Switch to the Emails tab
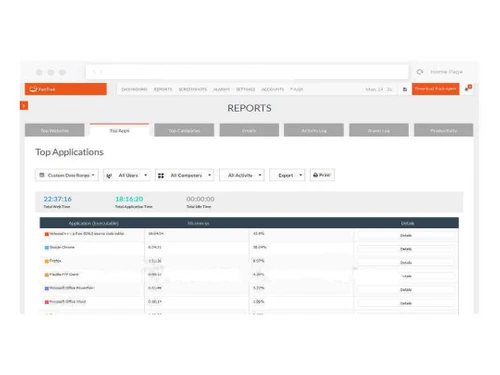Screen dimensions: 500x375 point(249,130)
